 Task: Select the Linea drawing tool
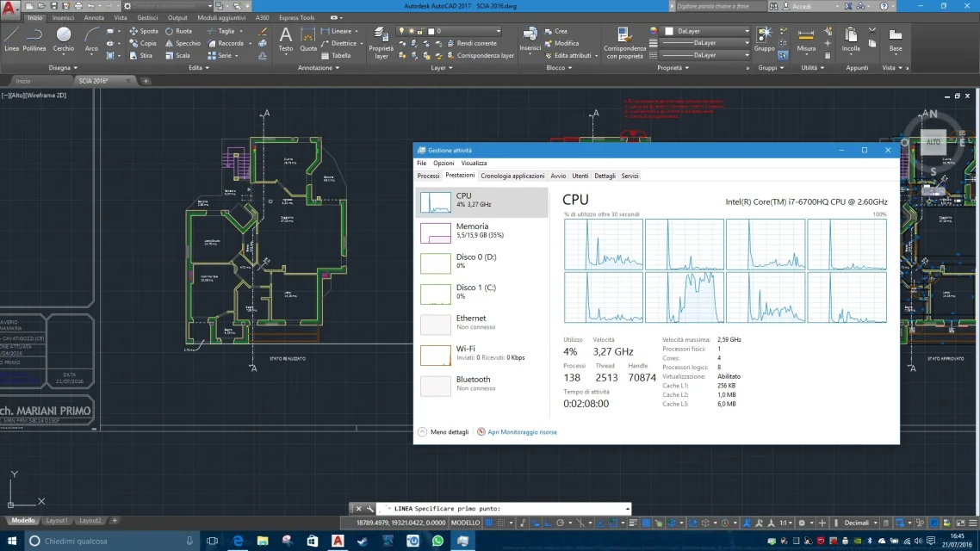(11, 39)
